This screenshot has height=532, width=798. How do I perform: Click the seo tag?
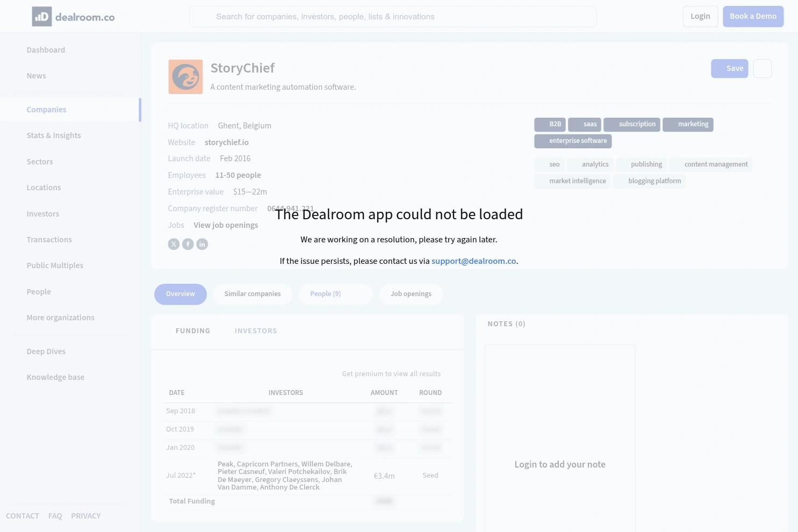[549, 164]
